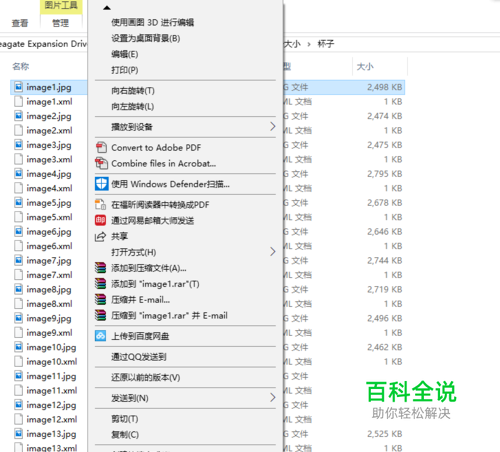Click the image7.jpg file icon
This screenshot has width=500, height=452.
pyautogui.click(x=19, y=260)
